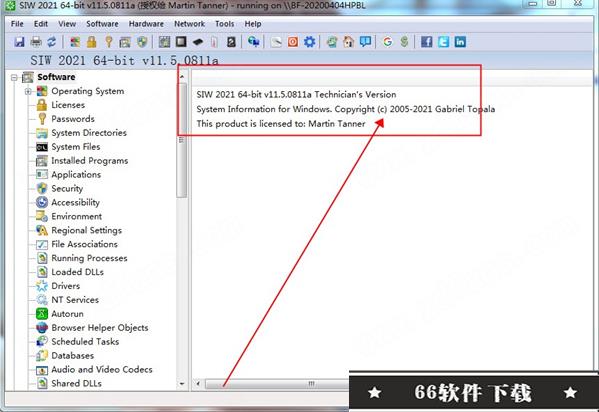Collapse the Software tree node
The width and height of the screenshot is (599, 412).
click(x=14, y=78)
